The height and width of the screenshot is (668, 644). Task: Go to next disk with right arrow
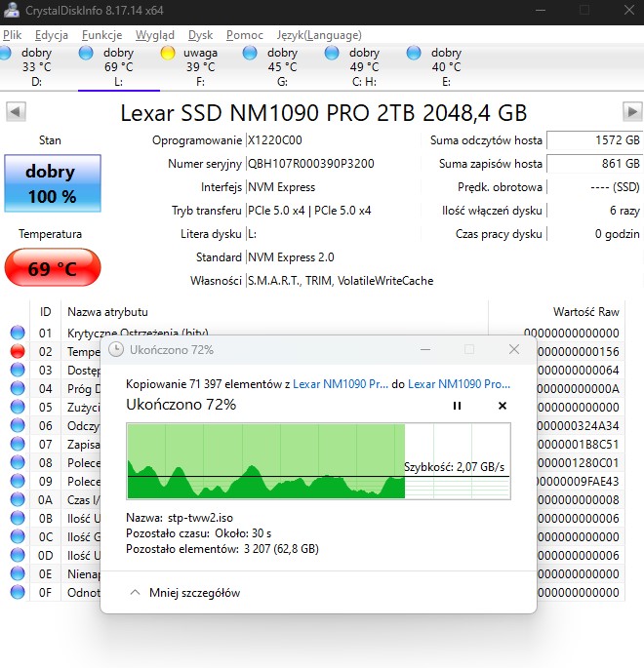632,111
